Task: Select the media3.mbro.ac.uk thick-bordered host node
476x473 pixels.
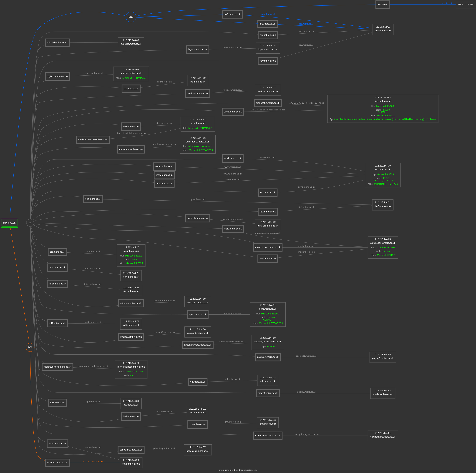Action: click(x=268, y=393)
